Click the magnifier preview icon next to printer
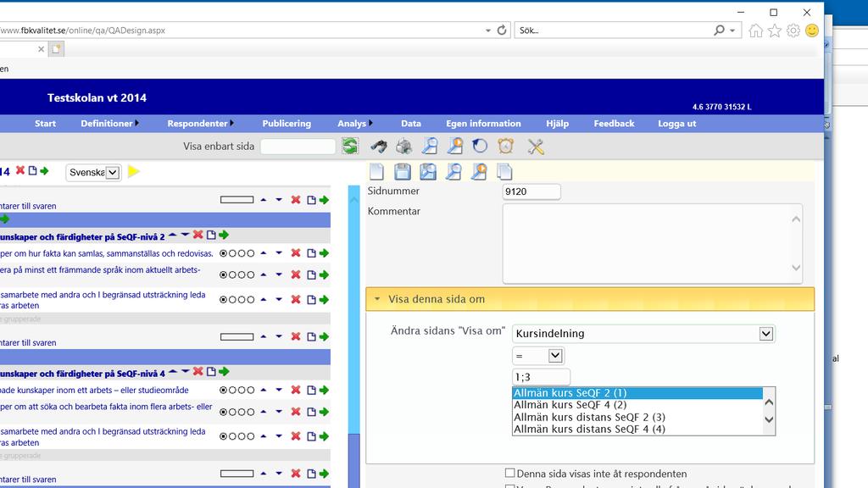The height and width of the screenshot is (488, 868). (x=430, y=146)
